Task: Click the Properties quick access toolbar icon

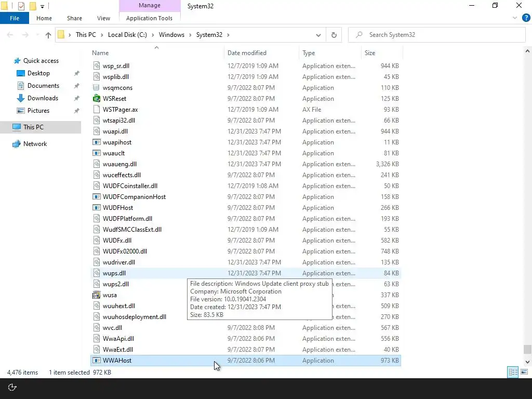Action: click(21, 6)
